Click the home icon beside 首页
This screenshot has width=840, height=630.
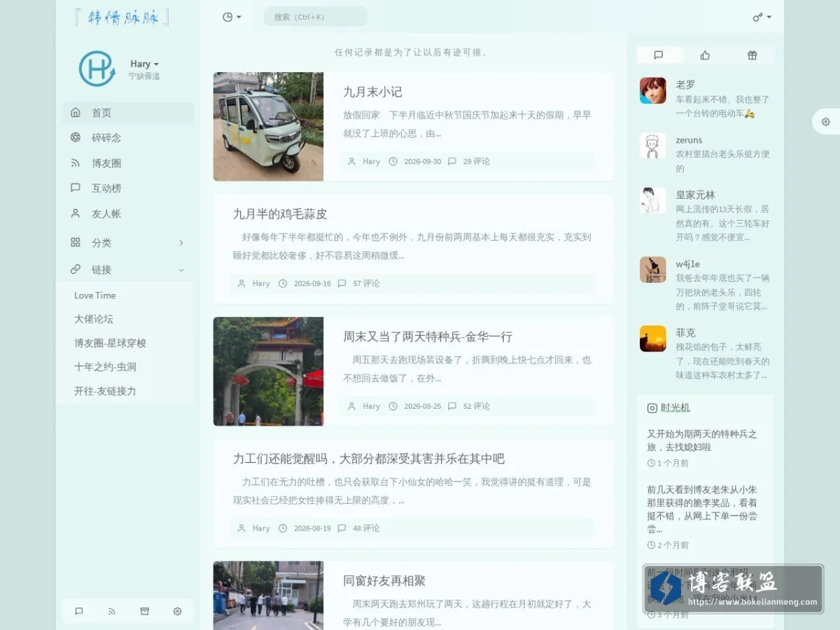point(76,113)
